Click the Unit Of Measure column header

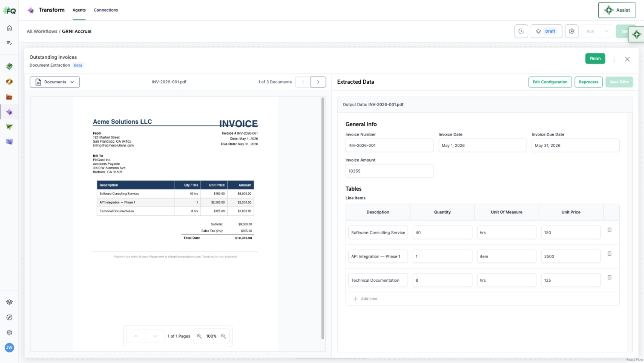506,212
